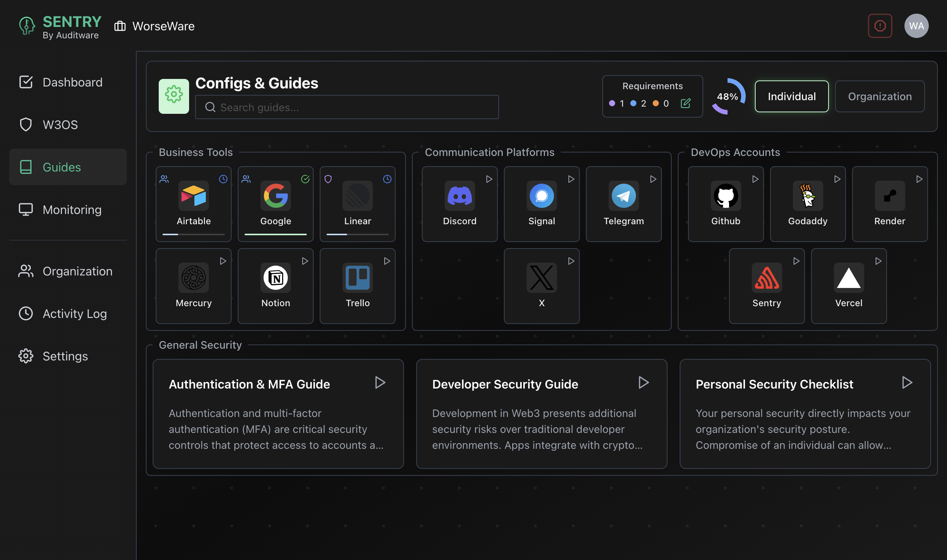Open the Developer Security Guide
This screenshot has height=560, width=947.
pos(643,382)
